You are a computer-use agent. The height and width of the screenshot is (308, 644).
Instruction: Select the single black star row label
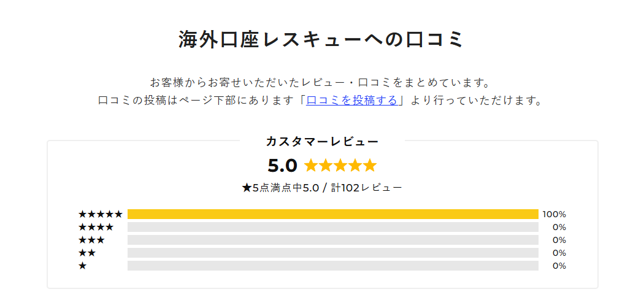[x=83, y=266]
